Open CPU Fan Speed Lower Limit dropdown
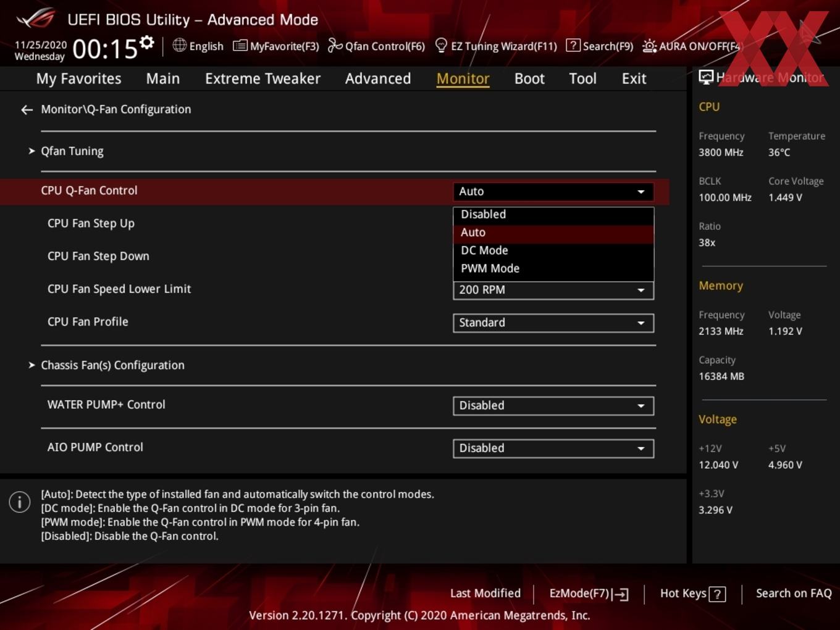The image size is (840, 630). pos(553,290)
